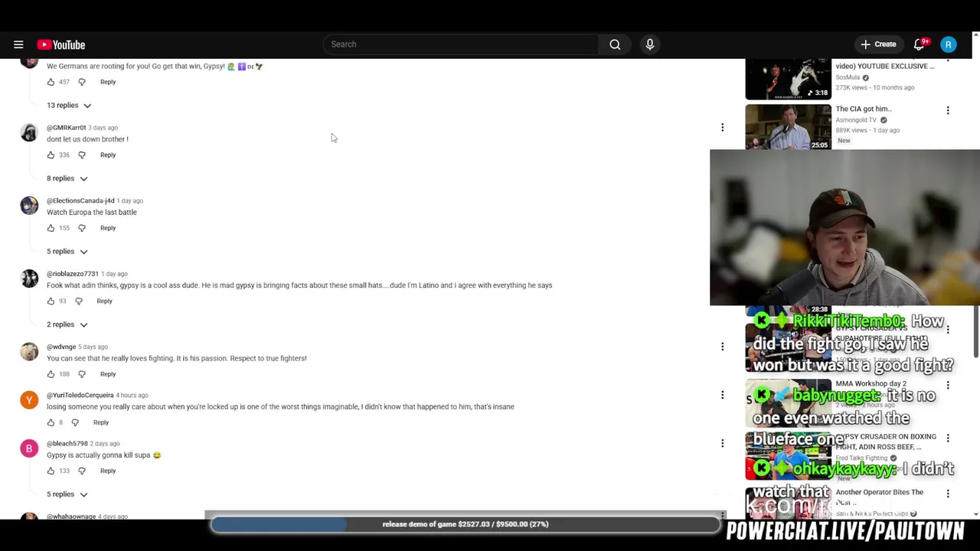Open the YouTube hamburger guide menu
Viewport: 980px width, 551px height.
(18, 44)
